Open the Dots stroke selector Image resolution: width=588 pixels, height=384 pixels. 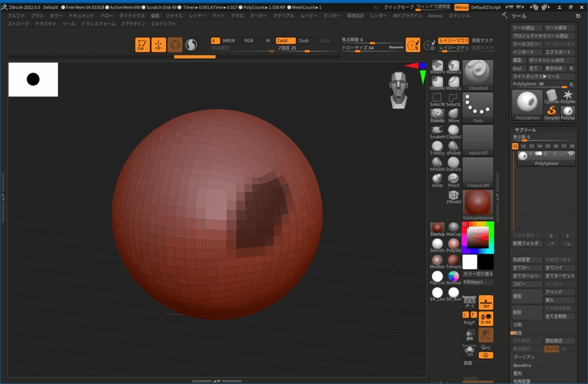[x=478, y=107]
